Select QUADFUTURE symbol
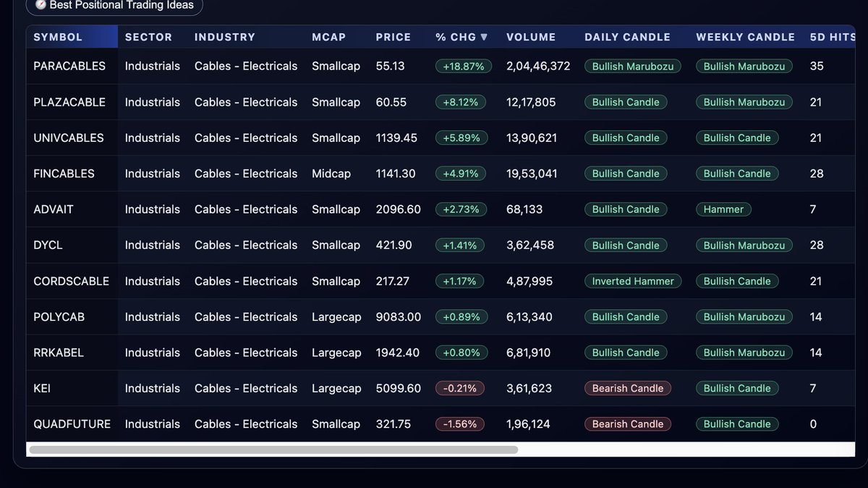This screenshot has width=868, height=488. 72,424
